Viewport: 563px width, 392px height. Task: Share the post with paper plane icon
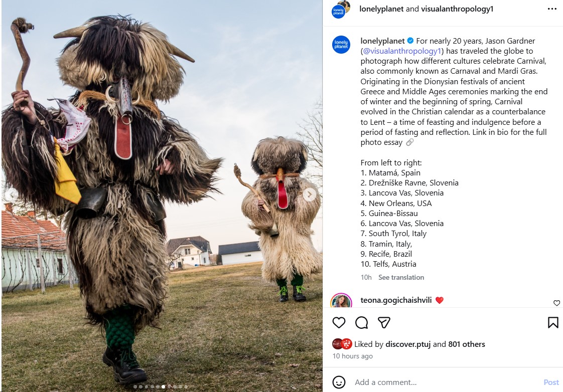pyautogui.click(x=384, y=322)
